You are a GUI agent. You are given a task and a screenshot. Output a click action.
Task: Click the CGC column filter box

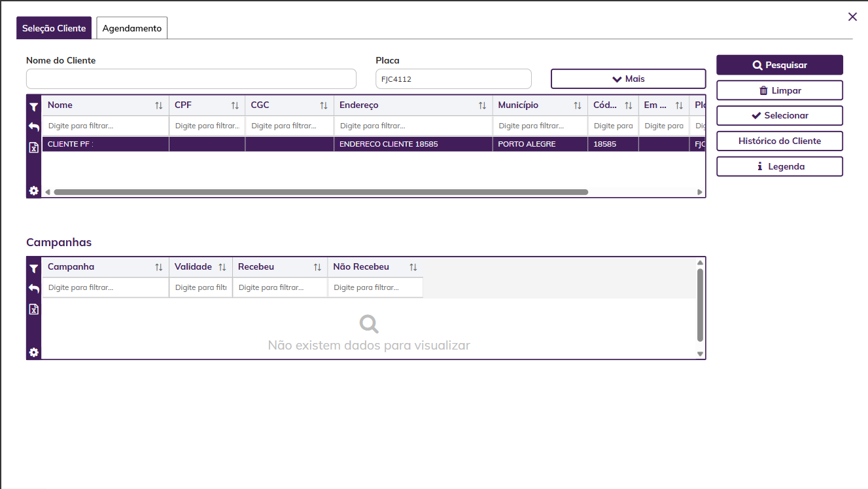tap(290, 126)
